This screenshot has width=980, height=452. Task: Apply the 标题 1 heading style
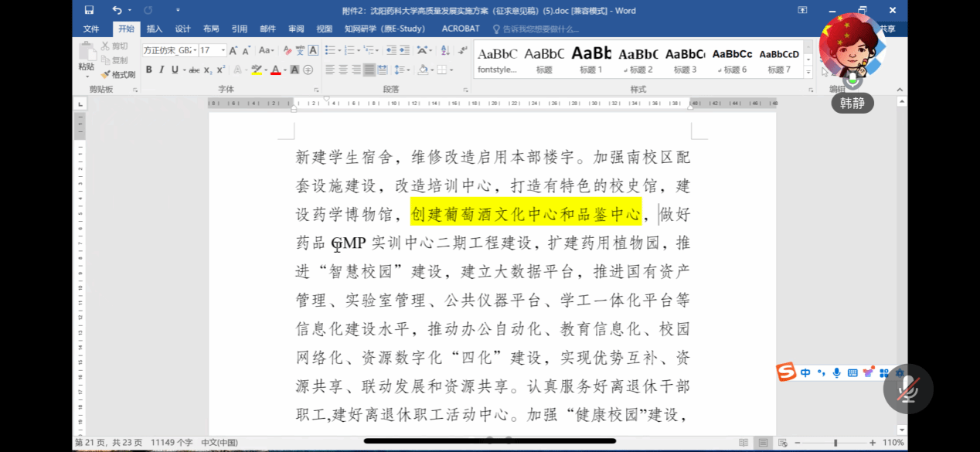coord(591,60)
